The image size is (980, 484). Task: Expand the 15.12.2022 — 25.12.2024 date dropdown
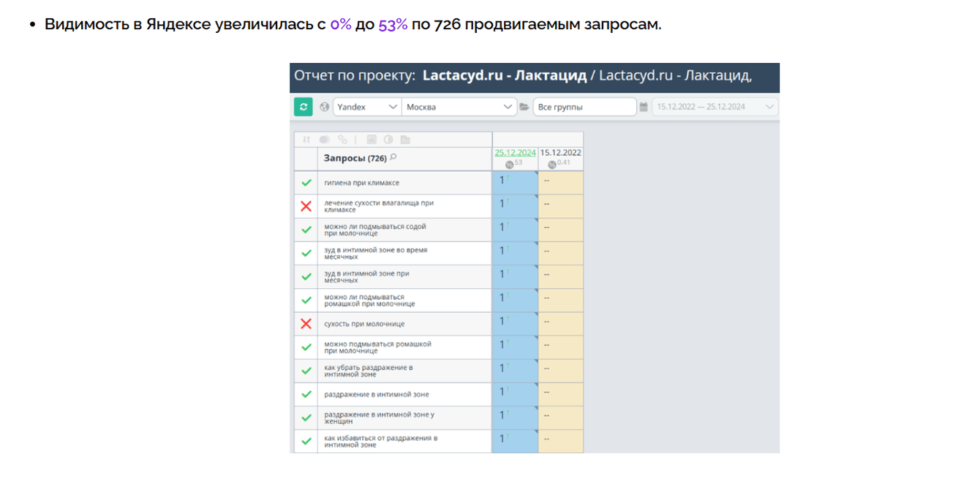(x=715, y=107)
